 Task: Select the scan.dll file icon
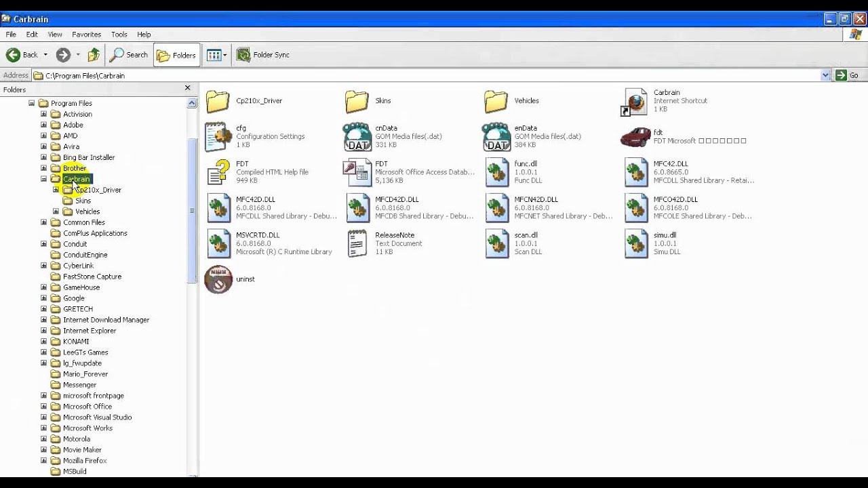(497, 243)
